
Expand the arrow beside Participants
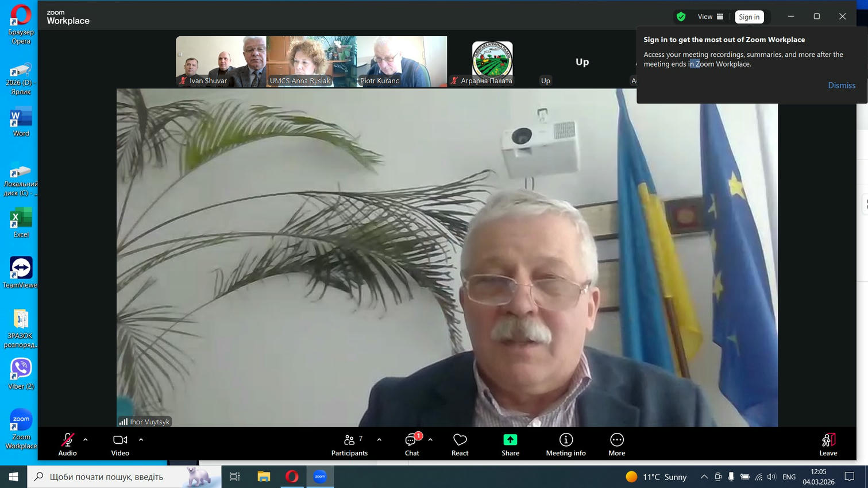point(379,440)
